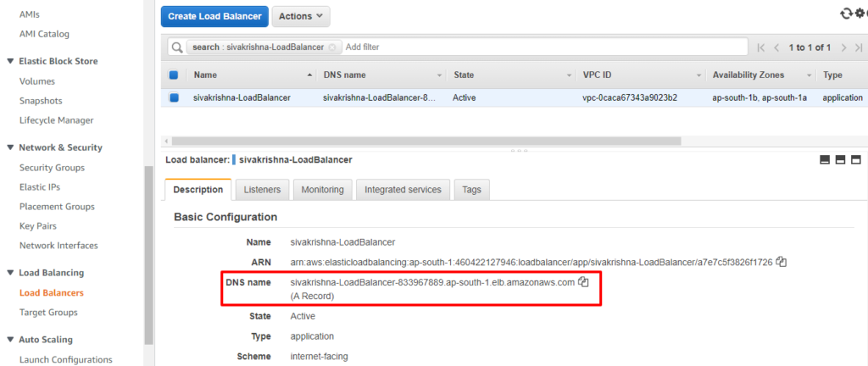Open Network Interfaces in the sidebar

click(58, 246)
